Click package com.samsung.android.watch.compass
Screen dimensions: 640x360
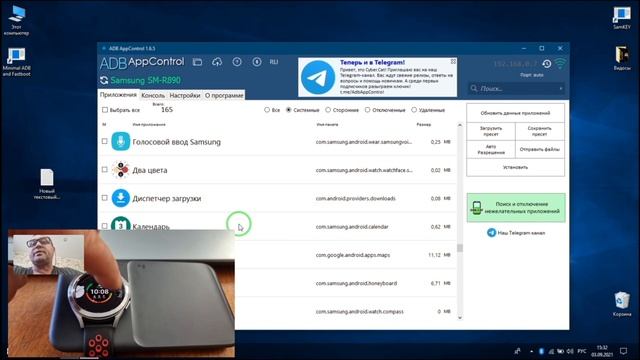click(x=359, y=311)
